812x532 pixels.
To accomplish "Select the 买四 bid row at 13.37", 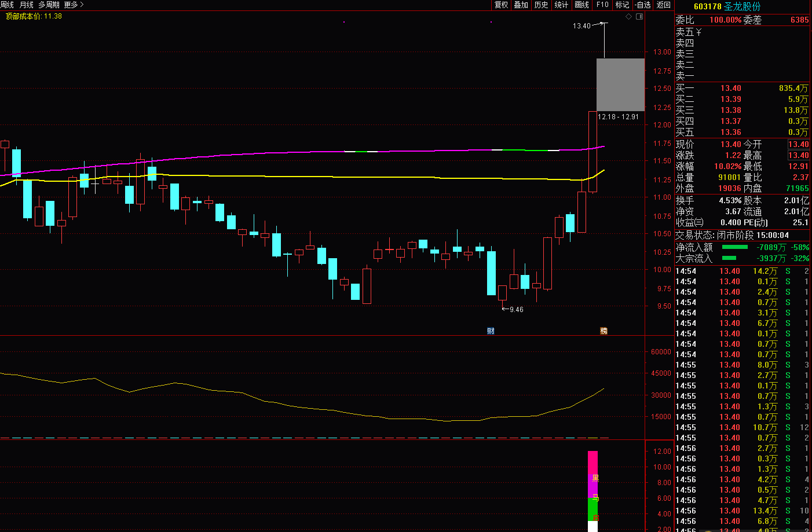I will (x=742, y=122).
